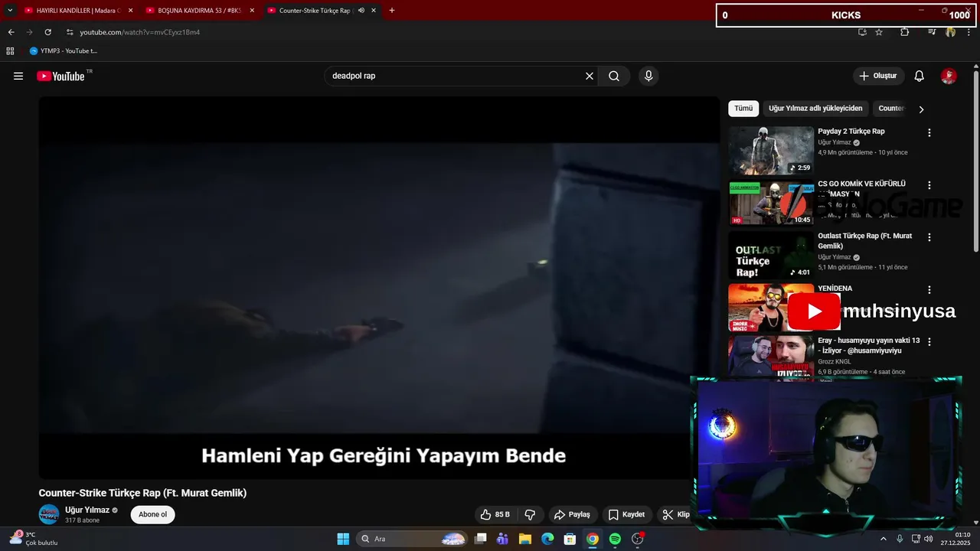Select the 'Tümü' filter chip

point(743,109)
